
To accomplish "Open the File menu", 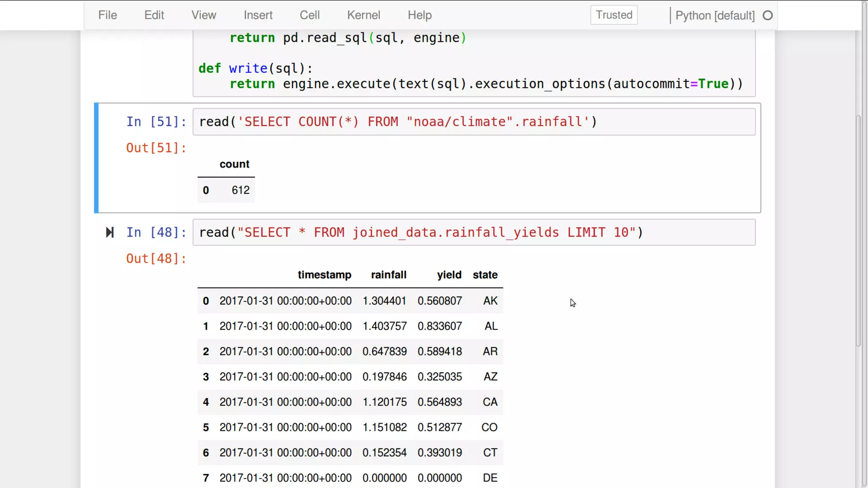I will [107, 15].
